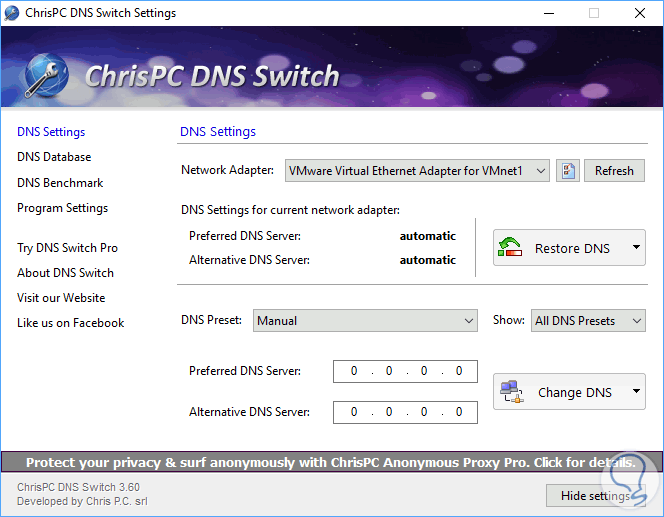Open About DNS Switch

(65, 273)
